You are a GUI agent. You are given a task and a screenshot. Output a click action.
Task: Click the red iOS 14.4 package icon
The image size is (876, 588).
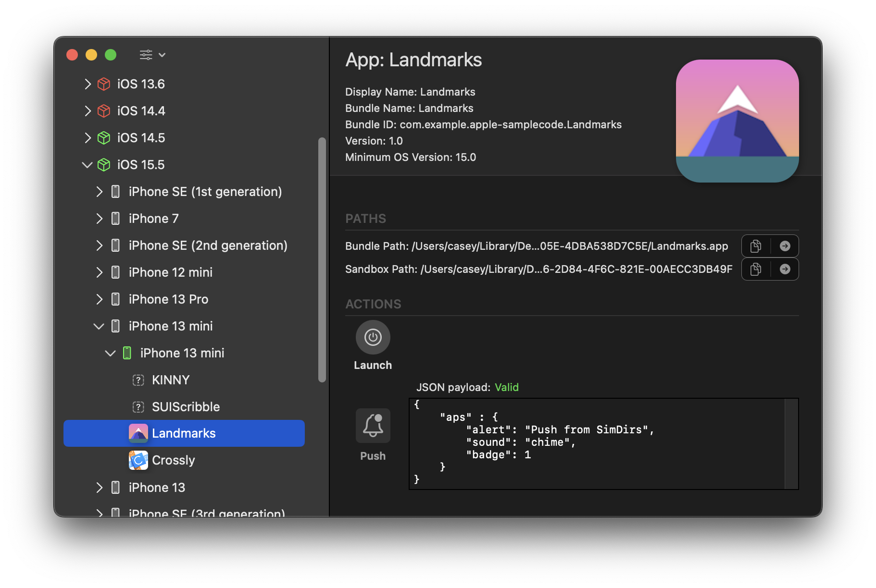pos(104,111)
